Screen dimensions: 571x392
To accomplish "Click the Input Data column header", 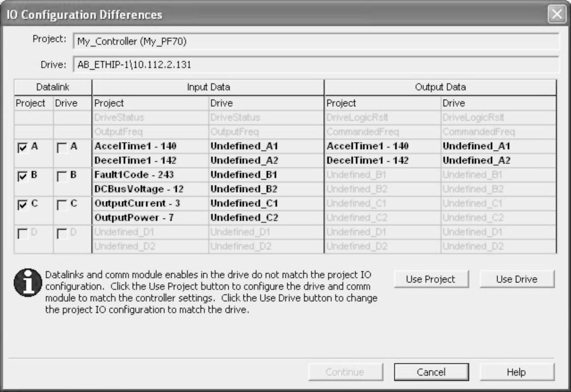I will point(208,87).
